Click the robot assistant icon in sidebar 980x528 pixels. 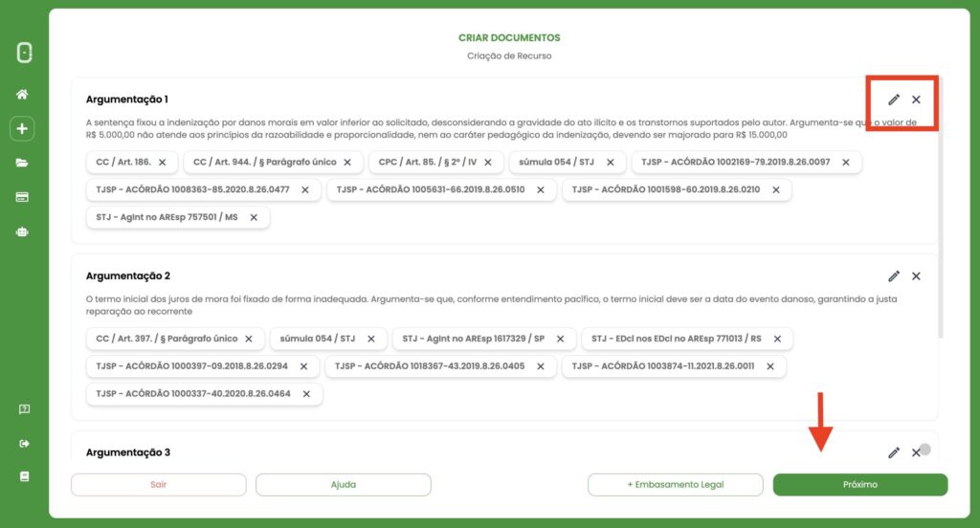pos(23,231)
